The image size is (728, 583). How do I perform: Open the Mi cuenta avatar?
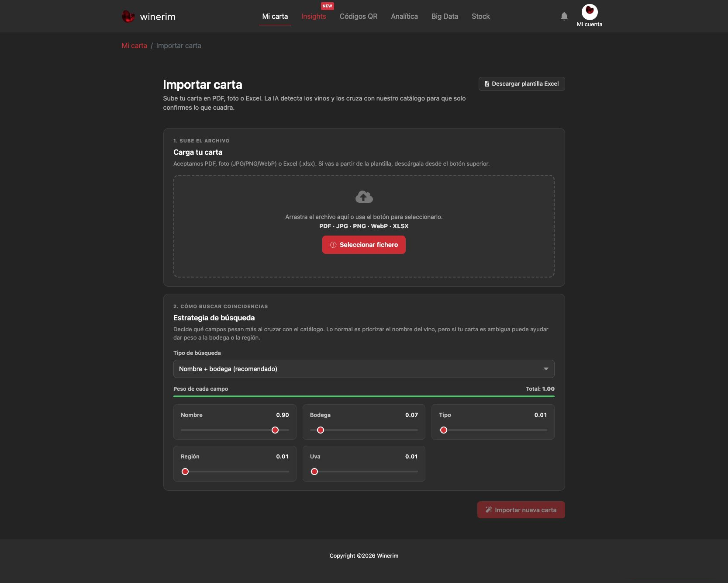coord(590,12)
